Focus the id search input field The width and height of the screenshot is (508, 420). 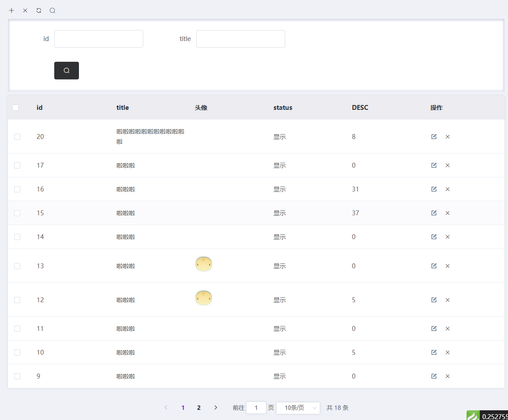click(x=98, y=39)
